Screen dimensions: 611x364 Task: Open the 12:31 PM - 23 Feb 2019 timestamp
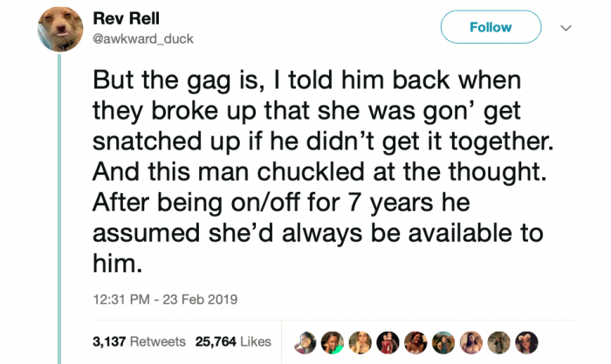click(165, 299)
